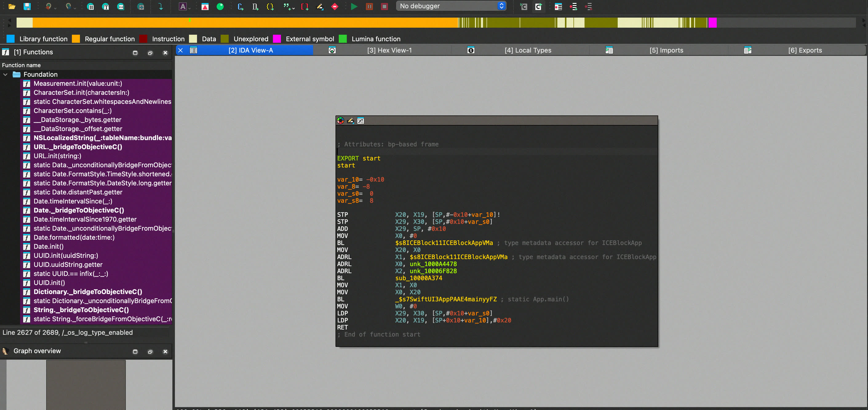Click 'EXPORT start' line in graph node
This screenshot has height=410, width=868.
(x=359, y=158)
